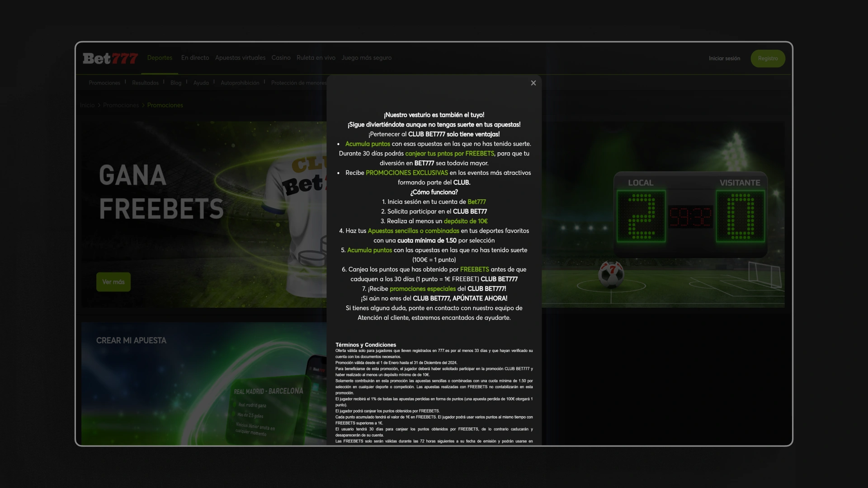868x488 pixels.
Task: Go to En directo section
Action: tap(195, 58)
